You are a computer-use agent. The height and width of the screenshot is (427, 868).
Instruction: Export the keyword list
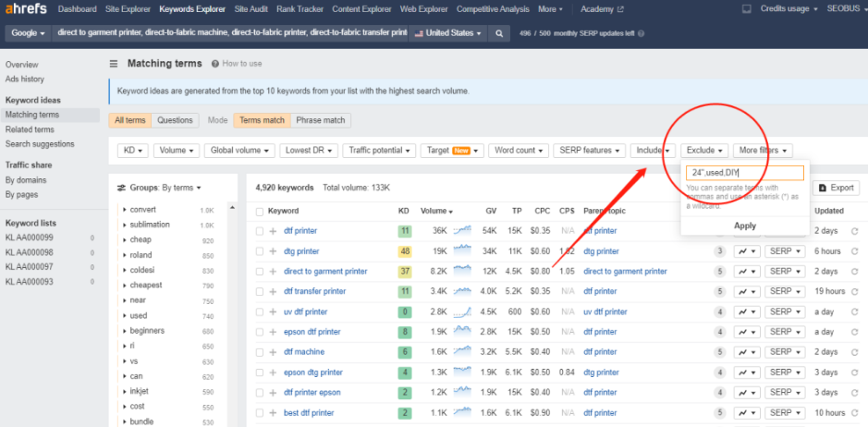(x=836, y=188)
